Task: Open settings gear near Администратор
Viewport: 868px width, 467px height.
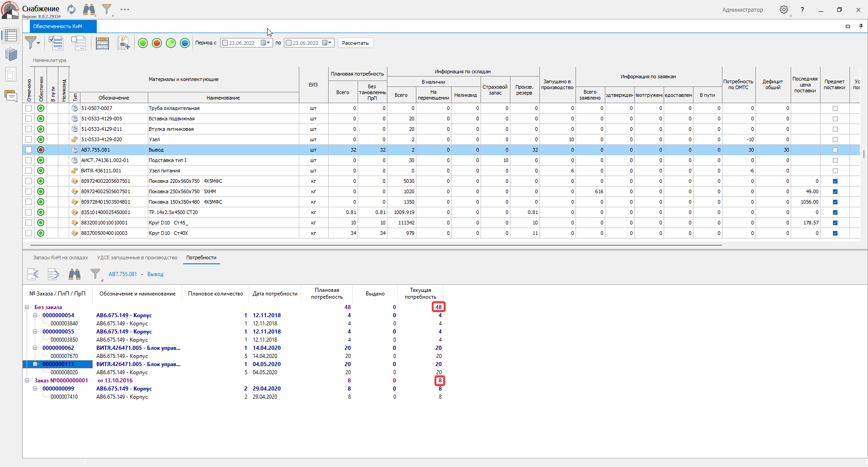Action: (784, 10)
